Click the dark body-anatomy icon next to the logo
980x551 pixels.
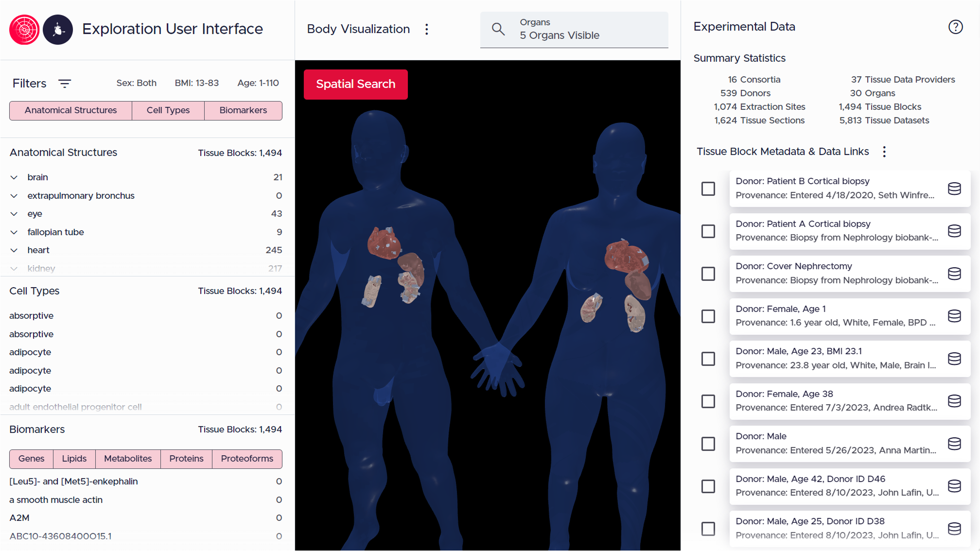tap(58, 29)
